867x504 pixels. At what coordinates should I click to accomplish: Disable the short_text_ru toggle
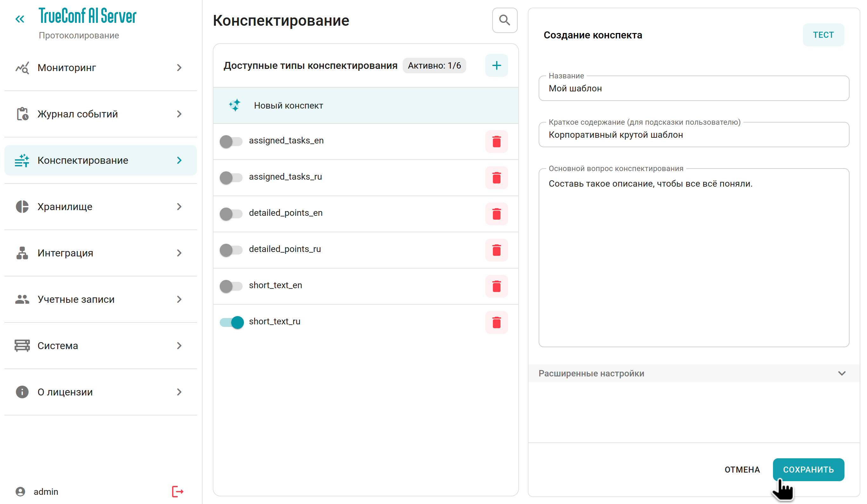coord(232,322)
